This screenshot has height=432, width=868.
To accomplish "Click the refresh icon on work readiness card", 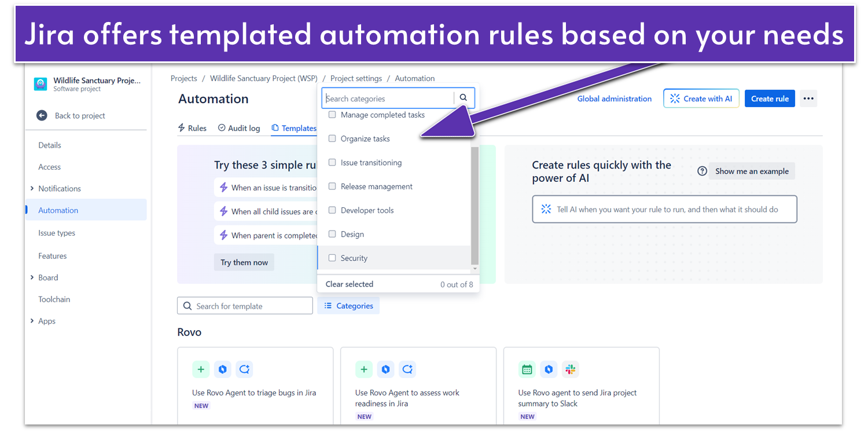I will 407,369.
